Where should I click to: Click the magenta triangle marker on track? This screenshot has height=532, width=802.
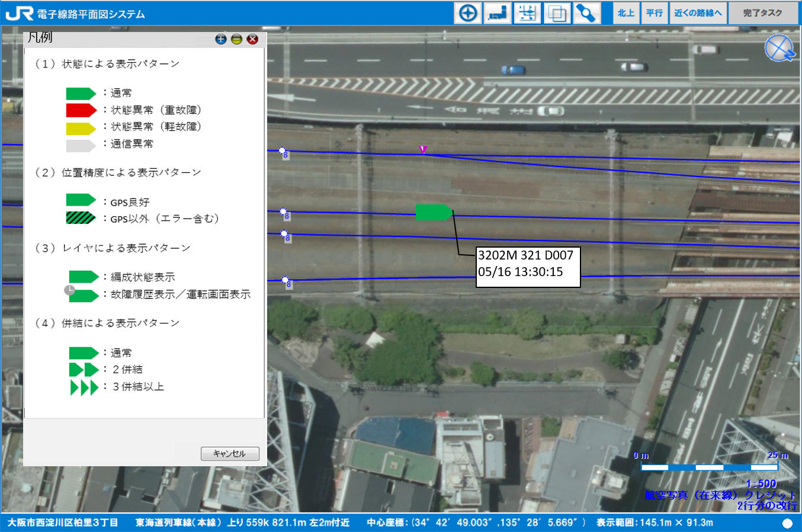[423, 150]
